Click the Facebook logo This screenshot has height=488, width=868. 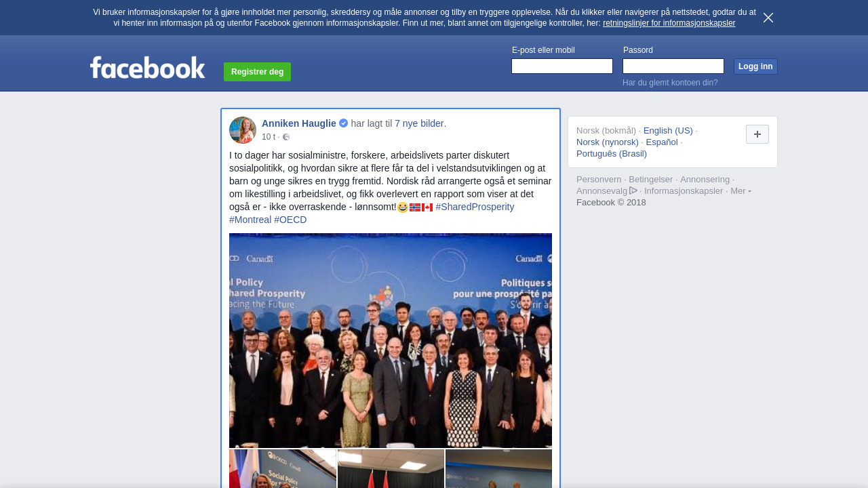coord(147,68)
